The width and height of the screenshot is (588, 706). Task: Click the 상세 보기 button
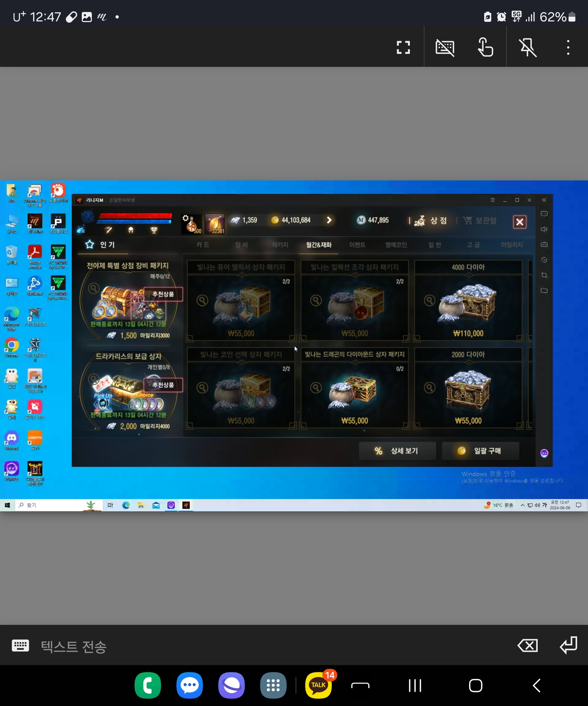(397, 451)
